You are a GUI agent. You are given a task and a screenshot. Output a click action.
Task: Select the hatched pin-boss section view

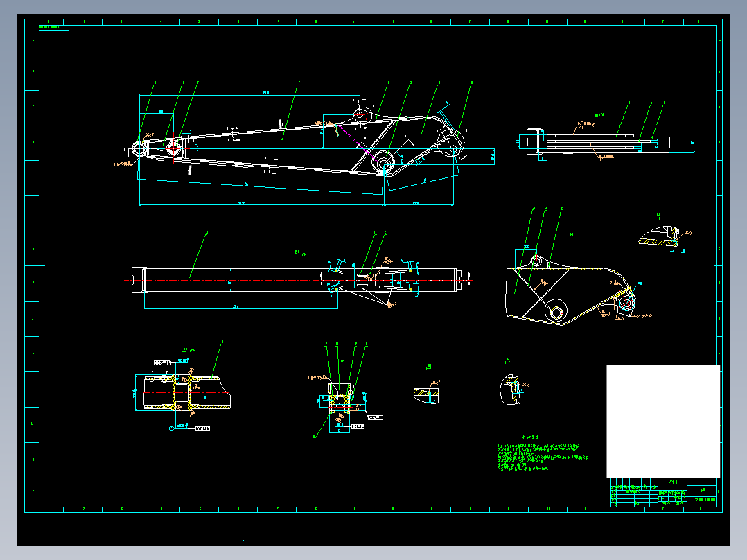(x=187, y=393)
